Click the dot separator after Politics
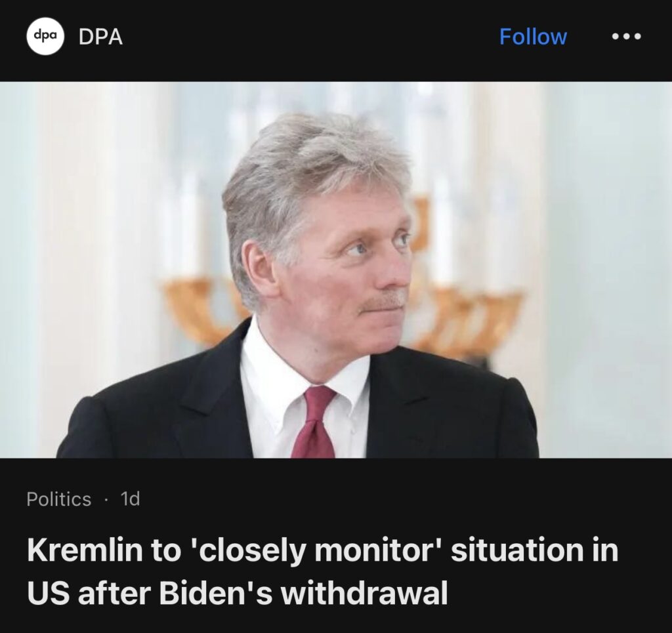 pyautogui.click(x=106, y=500)
